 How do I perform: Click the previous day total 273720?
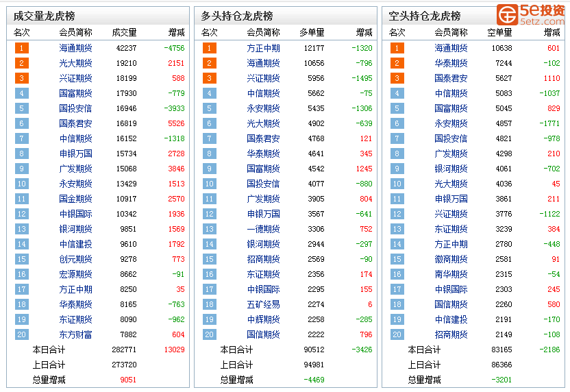pyautogui.click(x=124, y=365)
